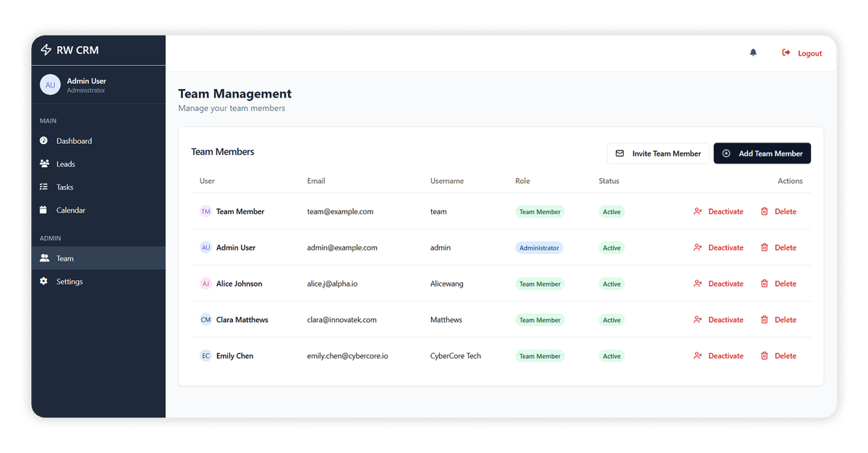The width and height of the screenshot is (868, 453).
Task: Click the trash icon in Emily Chen's row
Action: (765, 356)
